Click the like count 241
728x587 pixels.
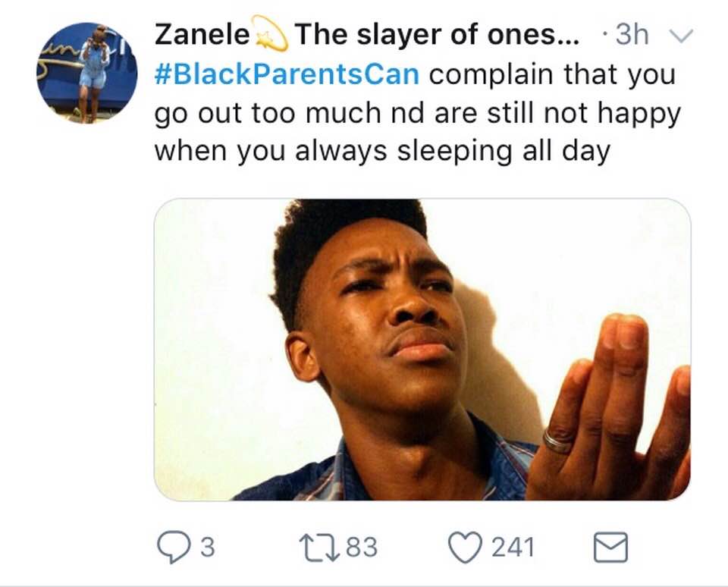[513, 547]
